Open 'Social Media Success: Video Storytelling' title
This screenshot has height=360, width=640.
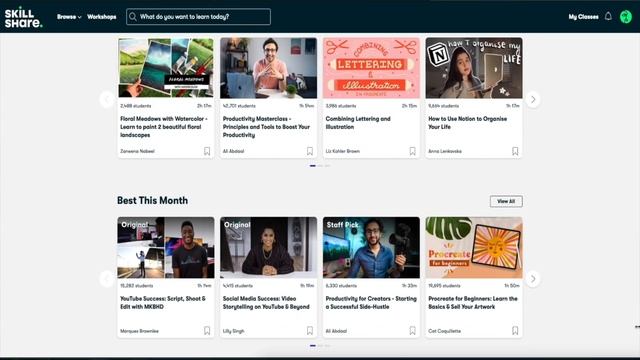click(x=266, y=302)
